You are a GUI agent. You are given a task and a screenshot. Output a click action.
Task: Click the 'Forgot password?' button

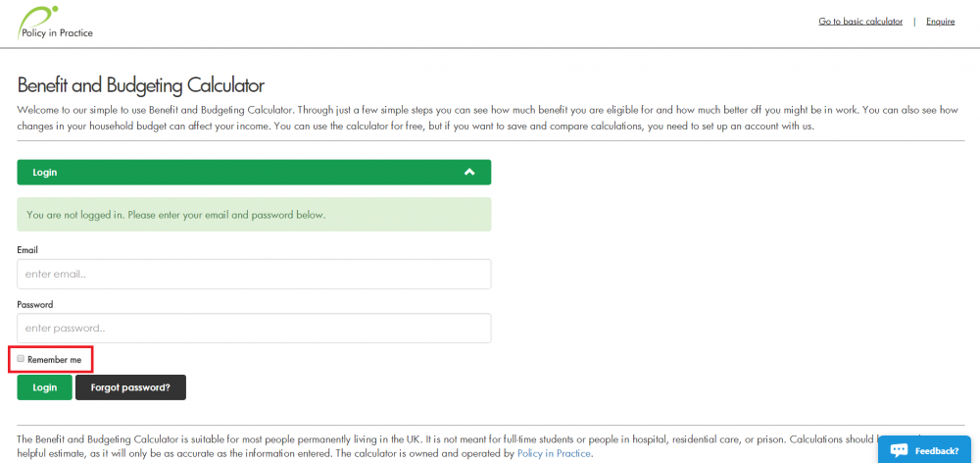(130, 387)
